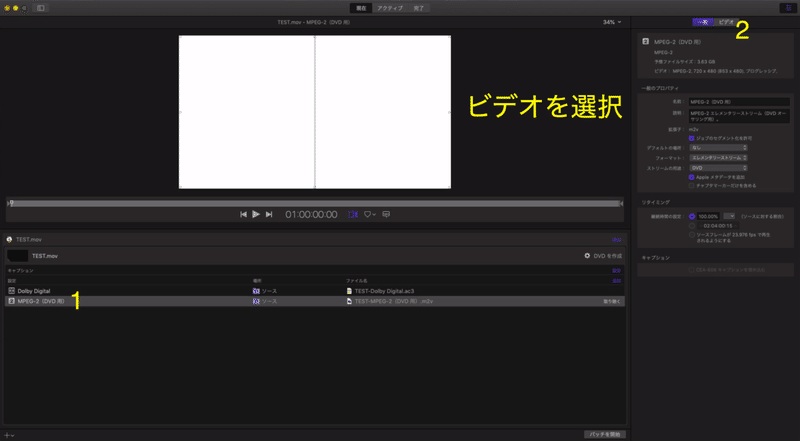Click the ソース location in the MPEG-2 row
Screen dimensions: 800x441
point(269,301)
